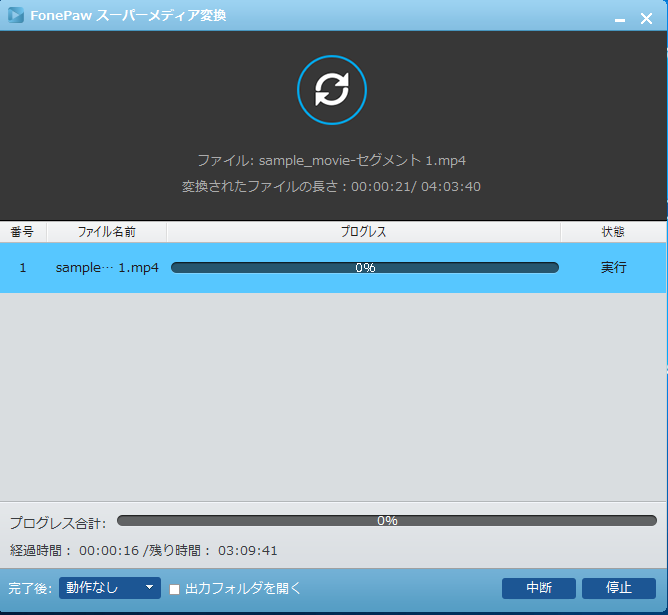The width and height of the screenshot is (668, 615).
Task: Click the circular converting refresh icon
Action: pyautogui.click(x=332, y=90)
